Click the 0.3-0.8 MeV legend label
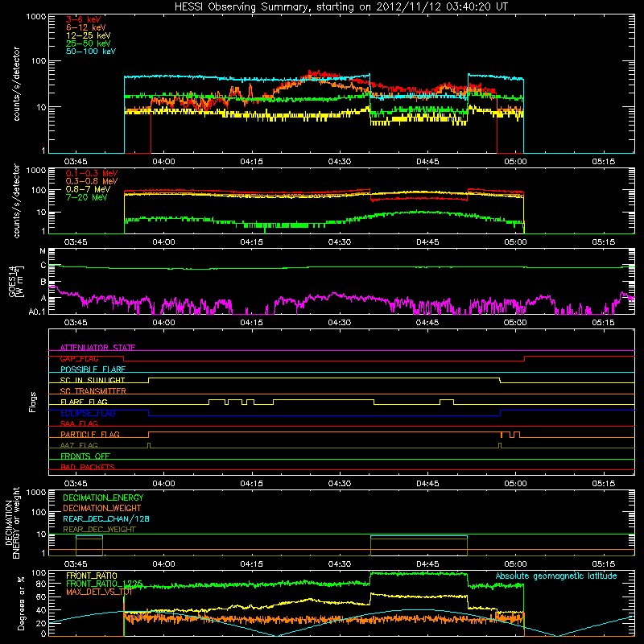The image size is (644, 644). click(x=92, y=181)
